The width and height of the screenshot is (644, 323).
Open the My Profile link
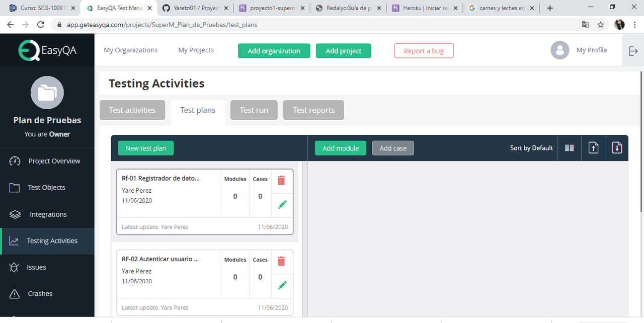592,50
